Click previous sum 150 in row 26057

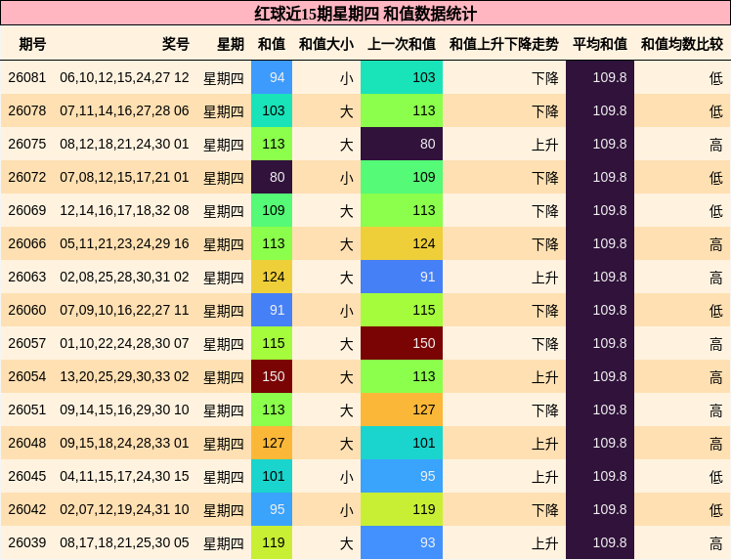point(402,343)
